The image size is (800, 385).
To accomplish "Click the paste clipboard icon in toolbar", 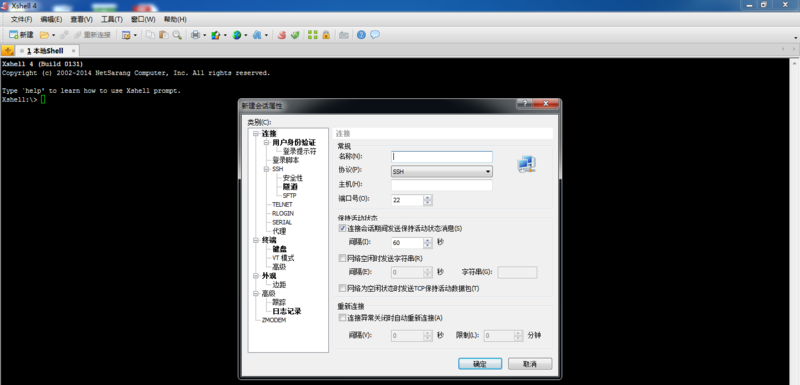I will 164,35.
